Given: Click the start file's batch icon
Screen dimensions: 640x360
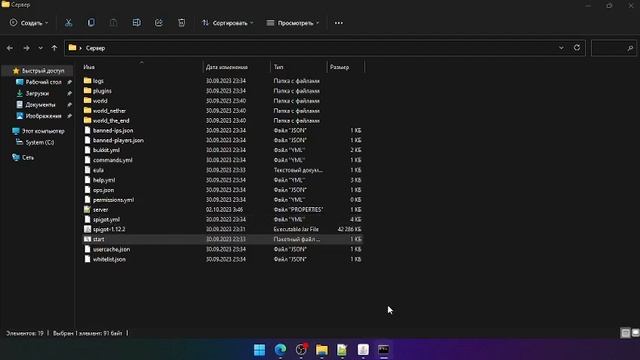Looking at the screenshot, I should [x=87, y=239].
